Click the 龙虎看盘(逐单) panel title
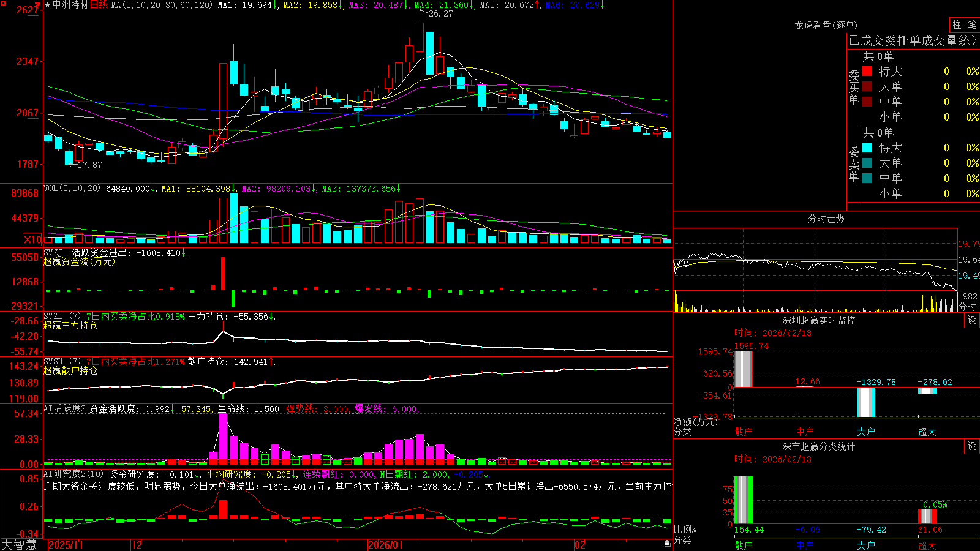The width and height of the screenshot is (980, 551). [826, 25]
